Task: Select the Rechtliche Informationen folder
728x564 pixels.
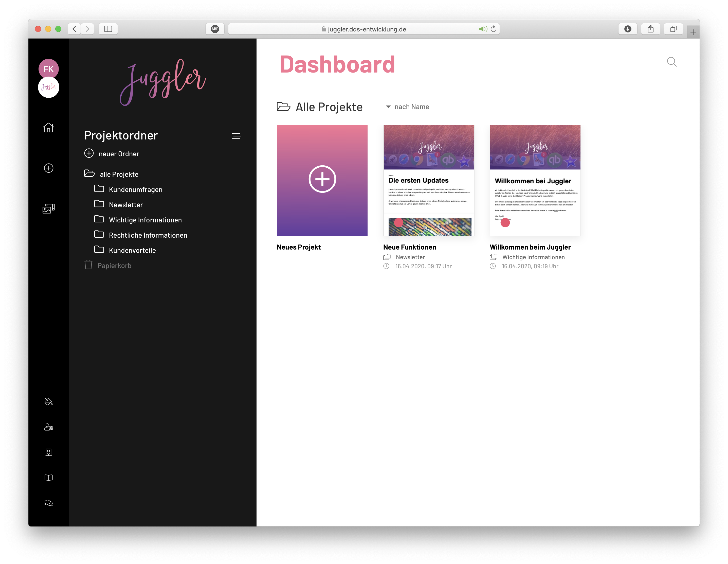Action: coord(148,235)
